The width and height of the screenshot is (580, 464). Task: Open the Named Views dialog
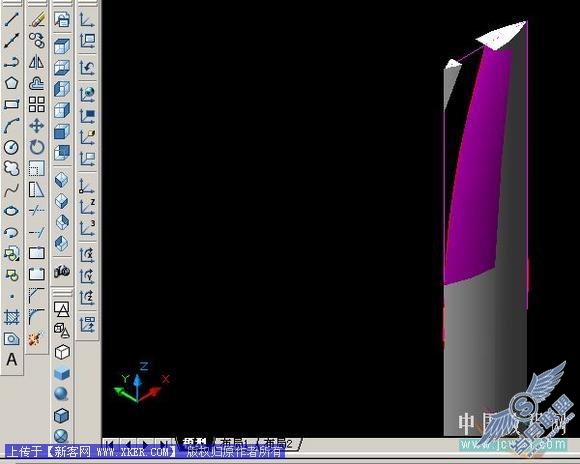pyautogui.click(x=62, y=20)
